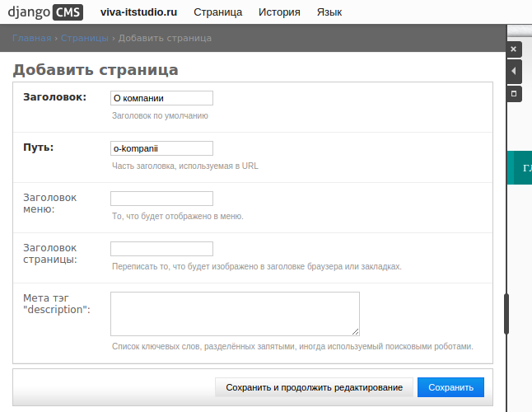This screenshot has height=412, width=532.
Task: Click the Путь slug input field
Action: pyautogui.click(x=161, y=148)
